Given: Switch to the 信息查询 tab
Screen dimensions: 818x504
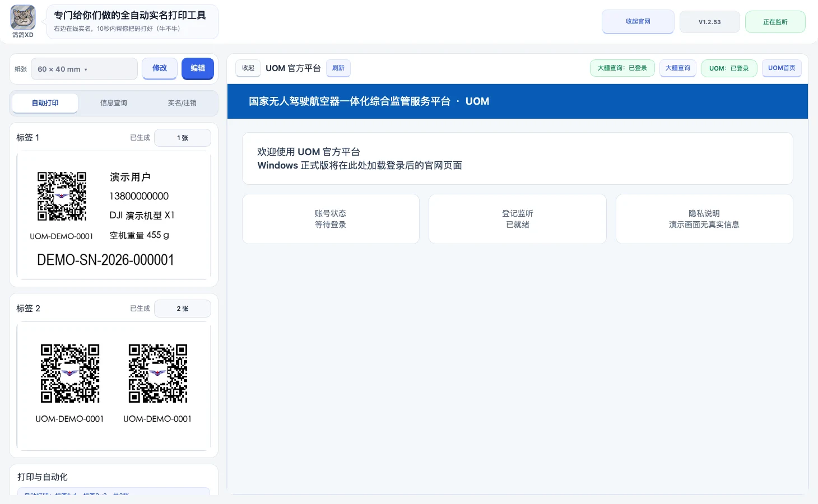Looking at the screenshot, I should (x=114, y=103).
